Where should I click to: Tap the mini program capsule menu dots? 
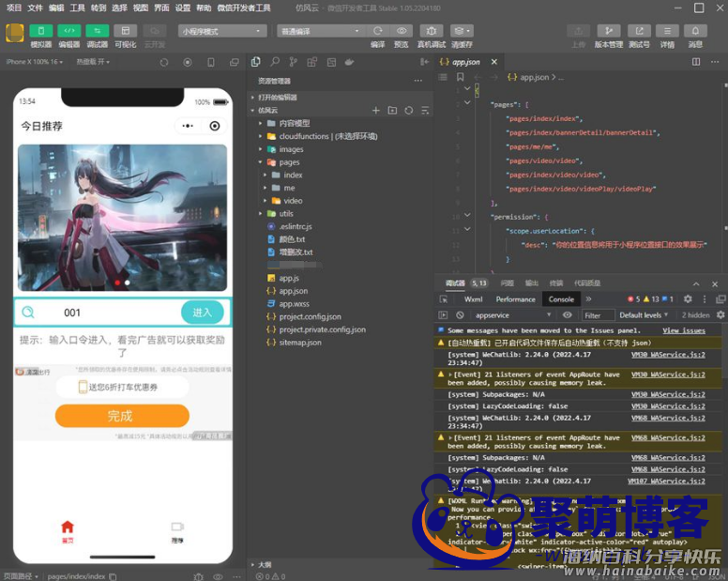(188, 126)
